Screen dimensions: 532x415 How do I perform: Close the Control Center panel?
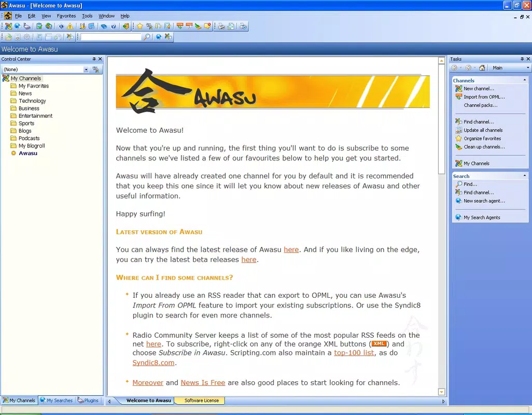click(100, 59)
